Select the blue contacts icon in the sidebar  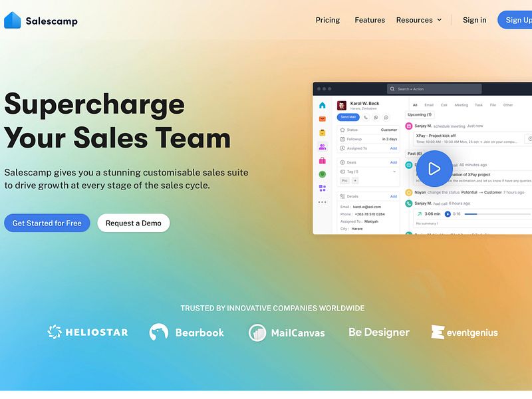pyautogui.click(x=322, y=146)
